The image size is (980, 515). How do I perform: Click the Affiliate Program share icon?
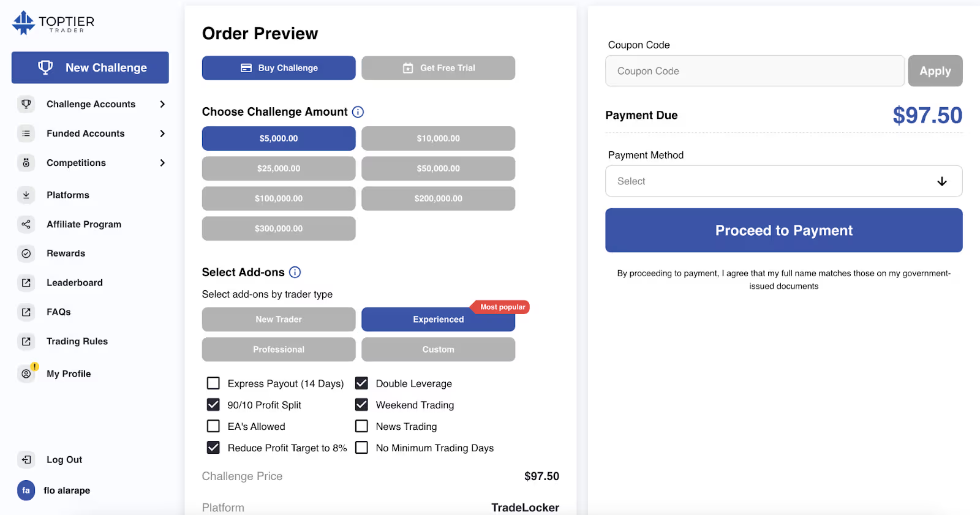pos(26,224)
